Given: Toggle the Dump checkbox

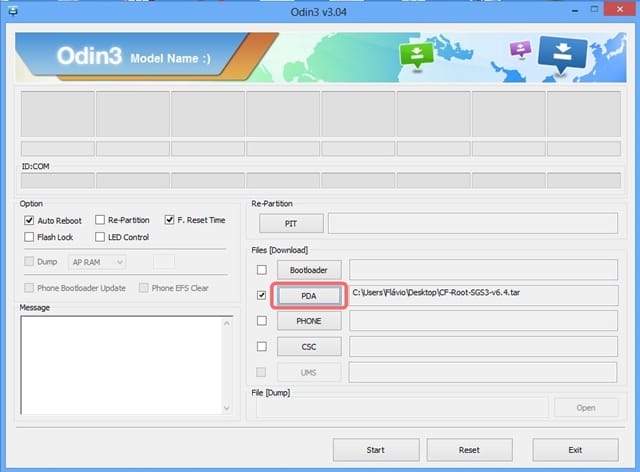Looking at the screenshot, I should point(29,261).
